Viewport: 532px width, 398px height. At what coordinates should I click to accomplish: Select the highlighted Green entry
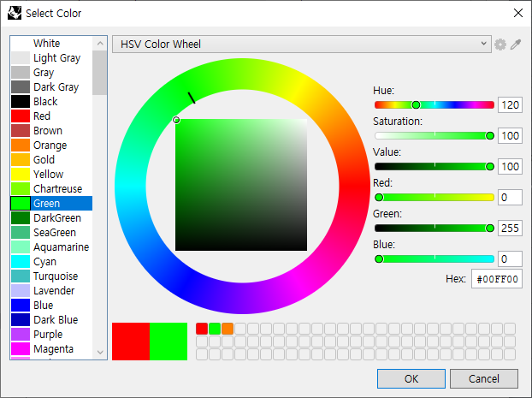click(51, 204)
